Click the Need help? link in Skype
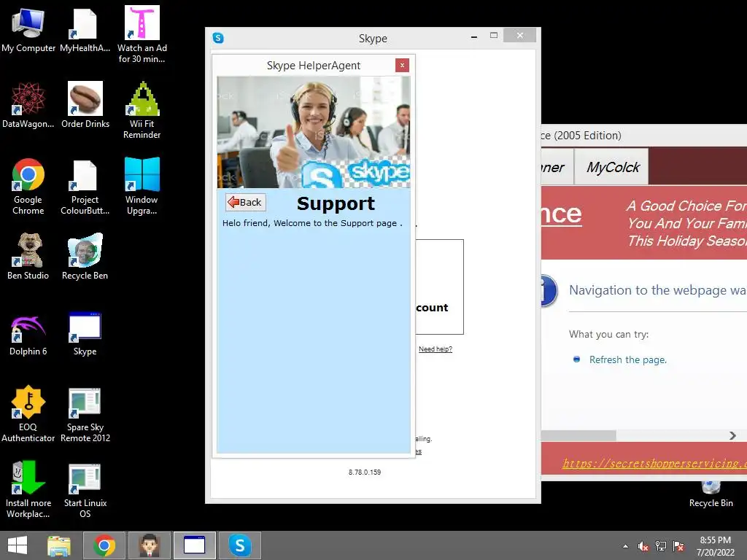Screen dimensions: 747x560 click(x=436, y=349)
